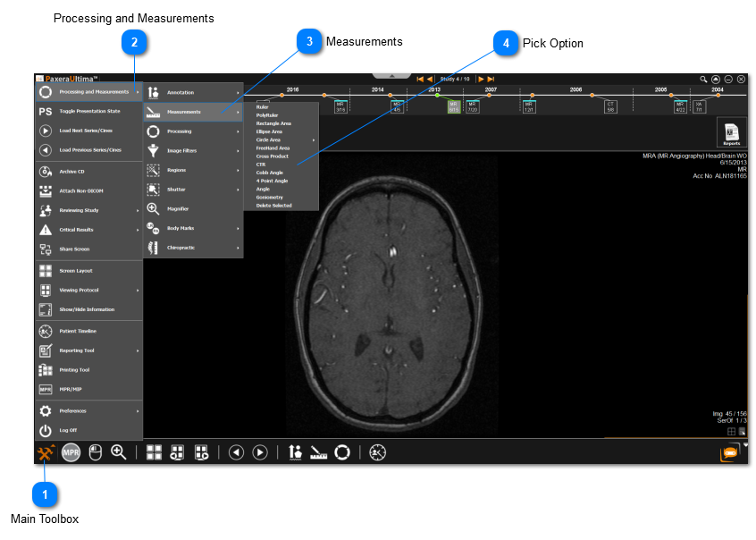Click Delete Selected measurement option
This screenshot has width=756, height=540.
click(x=273, y=206)
